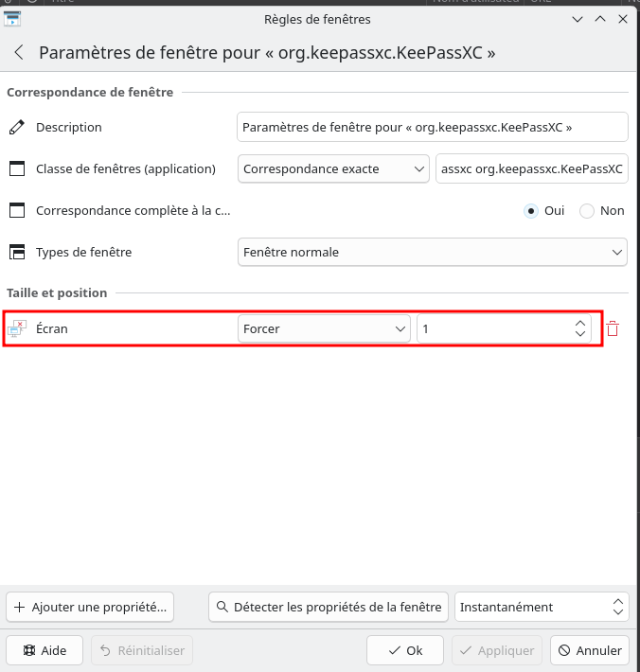640x672 pixels.
Task: Click the back arrow beside the page title
Action: [18, 53]
